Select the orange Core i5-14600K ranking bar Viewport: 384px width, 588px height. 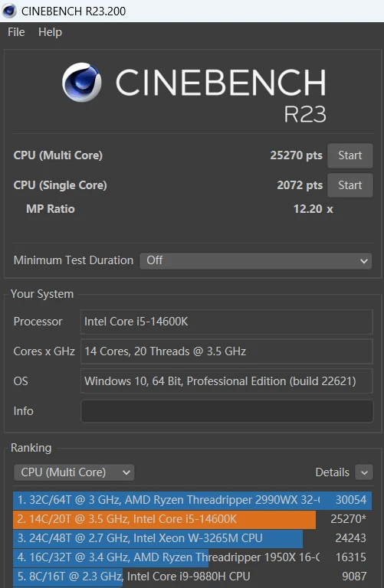165,519
